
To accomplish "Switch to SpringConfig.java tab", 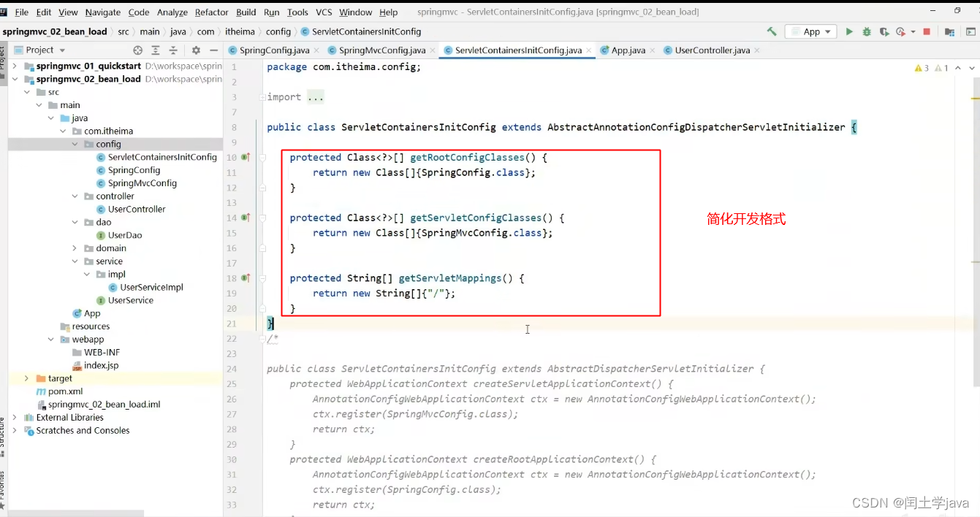I will (274, 50).
